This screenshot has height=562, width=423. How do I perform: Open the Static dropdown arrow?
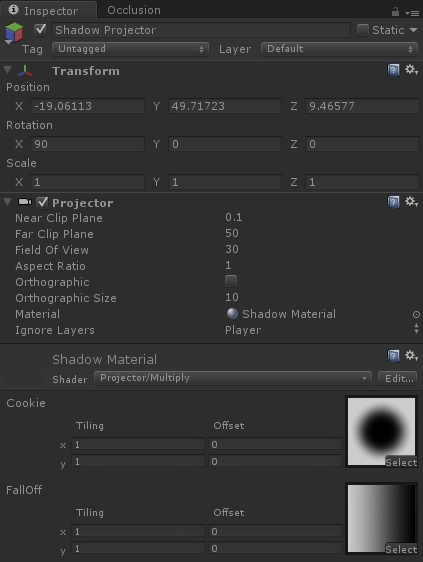point(413,30)
